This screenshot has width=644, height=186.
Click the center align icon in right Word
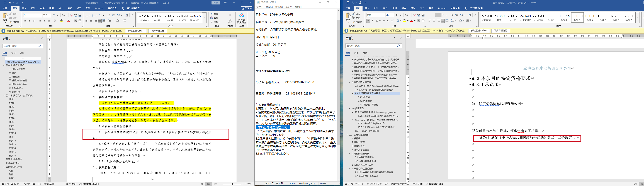(x=434, y=21)
